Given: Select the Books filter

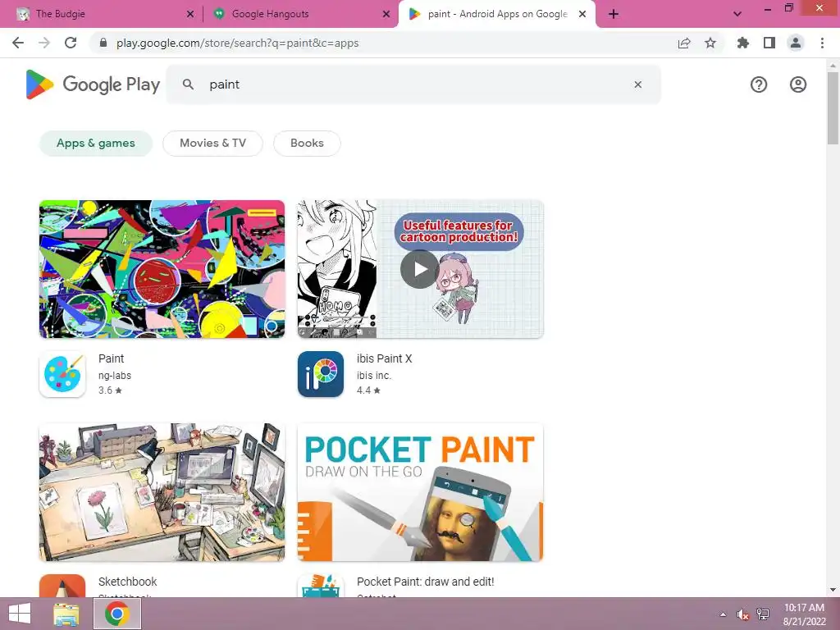Looking at the screenshot, I should pyautogui.click(x=307, y=143).
